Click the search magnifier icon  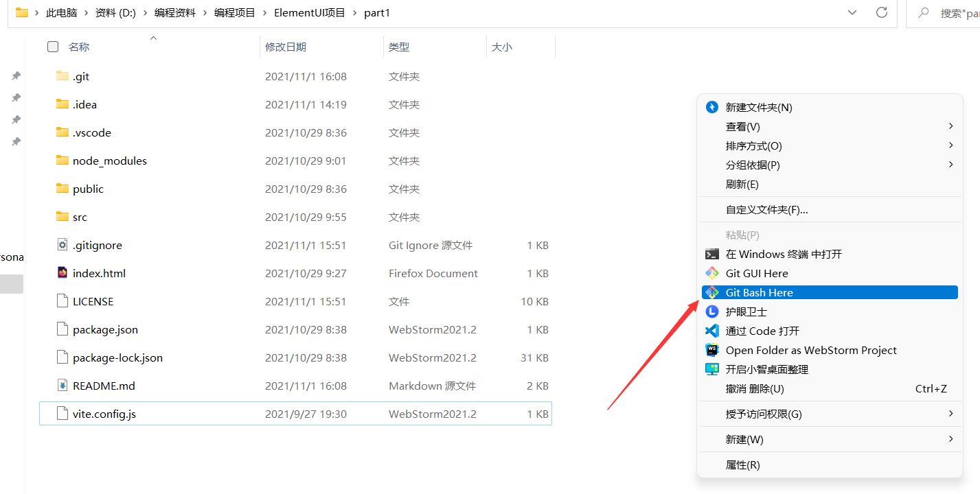point(924,12)
